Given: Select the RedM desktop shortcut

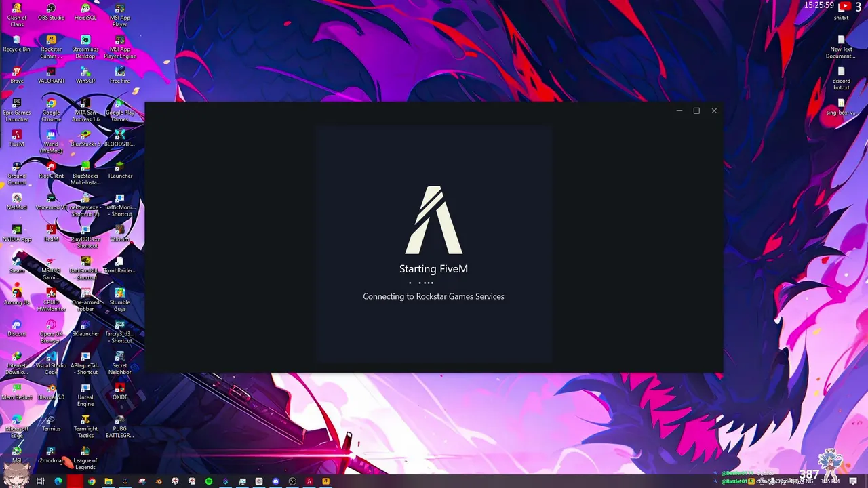Looking at the screenshot, I should point(51,233).
